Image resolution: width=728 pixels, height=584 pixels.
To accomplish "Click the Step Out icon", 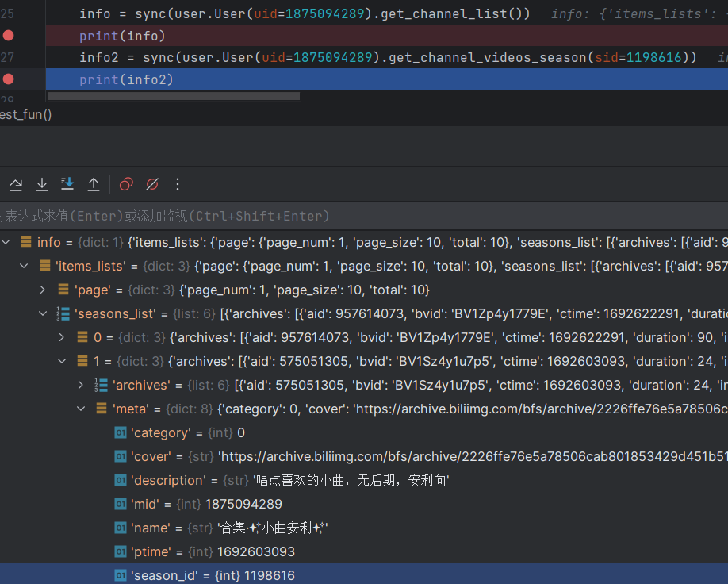I will pyautogui.click(x=93, y=184).
